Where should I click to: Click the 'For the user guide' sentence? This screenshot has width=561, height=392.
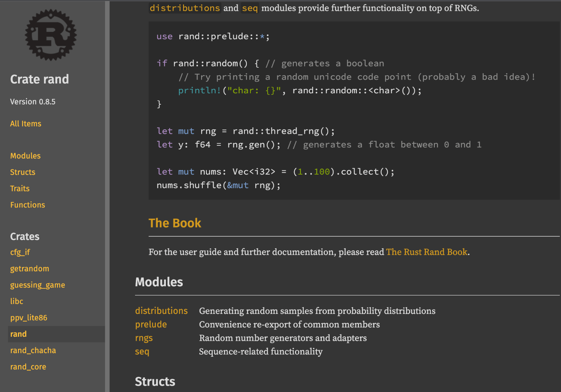pos(309,252)
